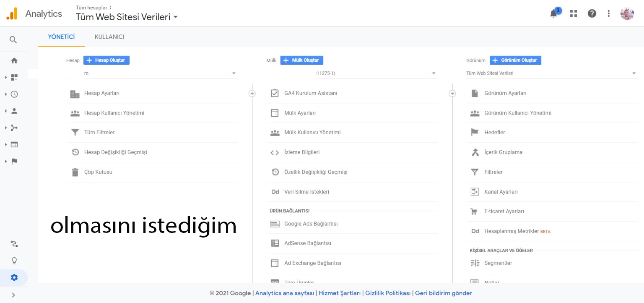
Task: Open the Admin gear icon in sidebar
Action: coord(14,277)
